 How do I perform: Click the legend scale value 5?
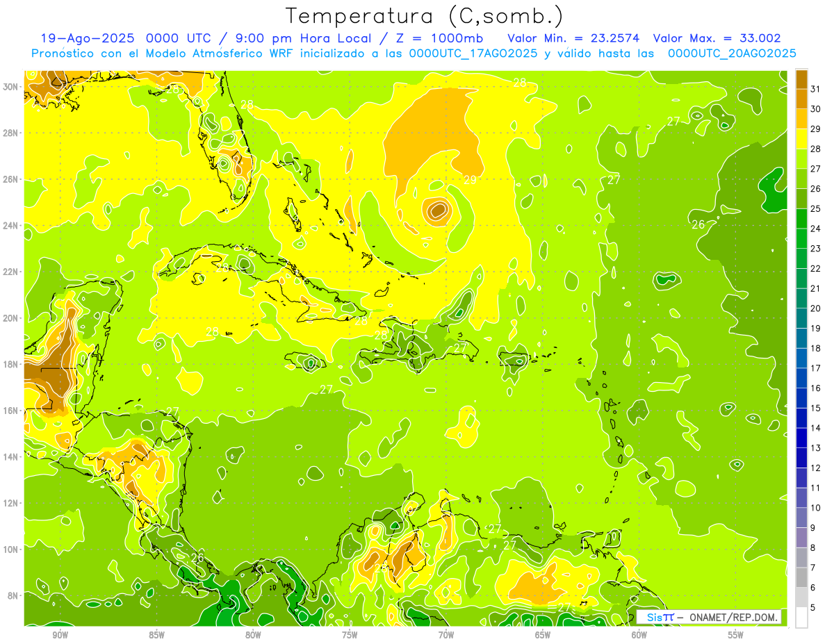click(812, 607)
